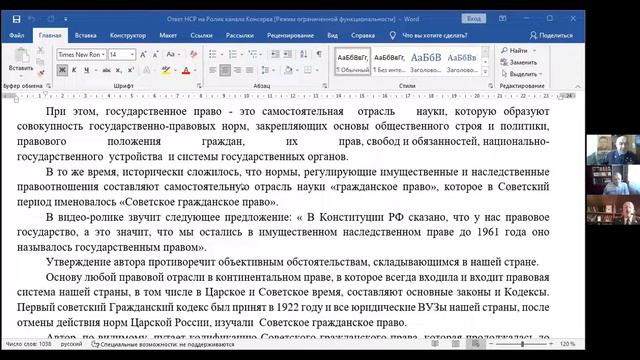Open the numbered list dropdown
The height and width of the screenshot is (360, 640).
point(242,54)
